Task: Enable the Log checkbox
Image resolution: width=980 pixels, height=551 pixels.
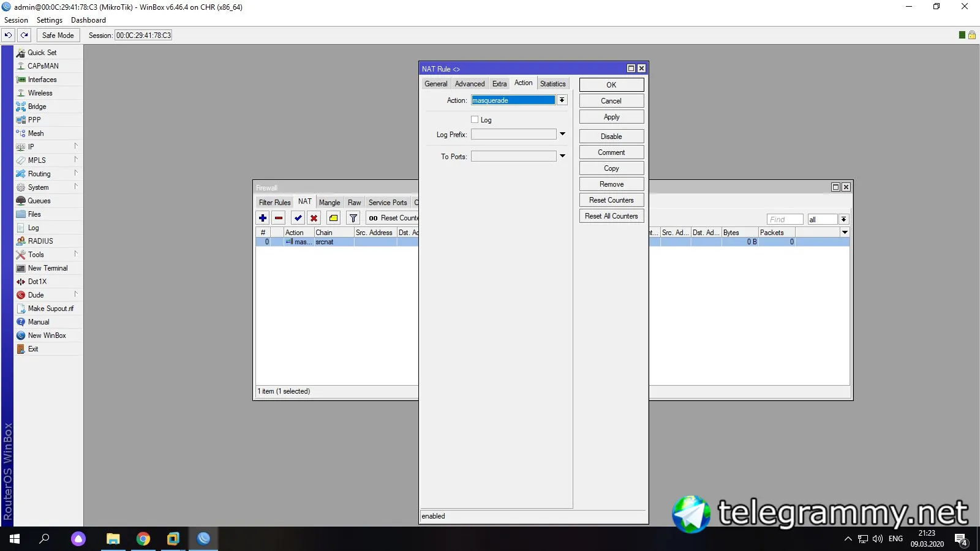Action: [x=475, y=119]
